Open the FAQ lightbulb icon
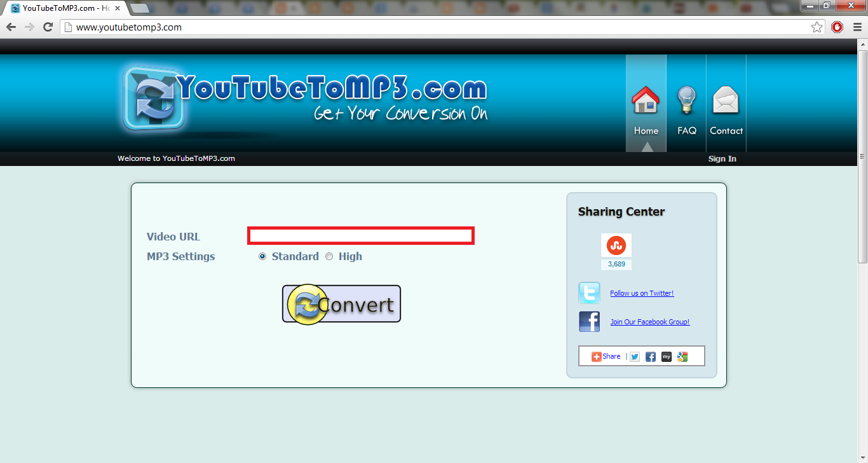Viewport: 868px width, 463px height. click(686, 100)
